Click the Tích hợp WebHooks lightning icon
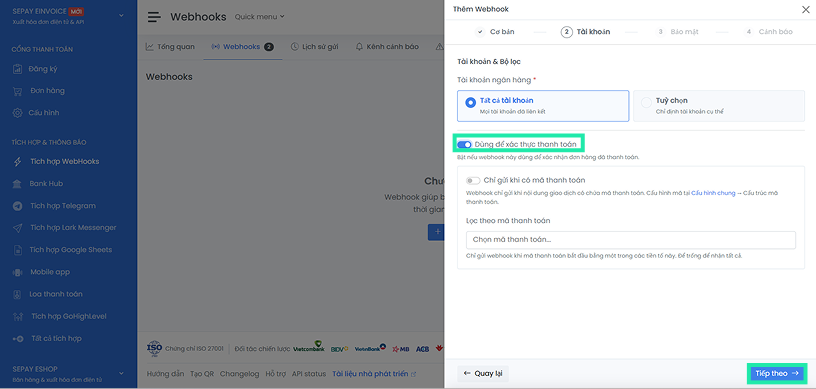The width and height of the screenshot is (816, 389). pos(17,161)
